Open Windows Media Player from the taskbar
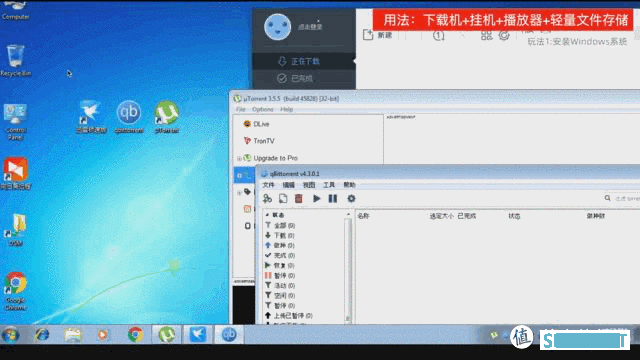640x360 pixels. (x=103, y=335)
